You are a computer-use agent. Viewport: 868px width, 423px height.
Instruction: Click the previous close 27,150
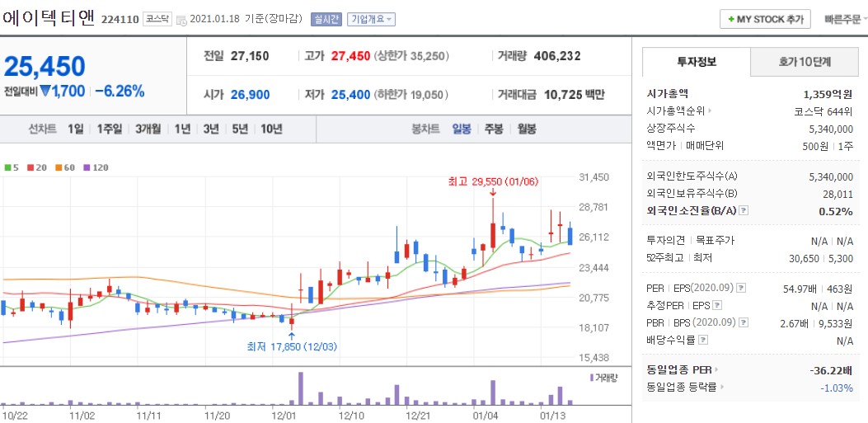251,56
